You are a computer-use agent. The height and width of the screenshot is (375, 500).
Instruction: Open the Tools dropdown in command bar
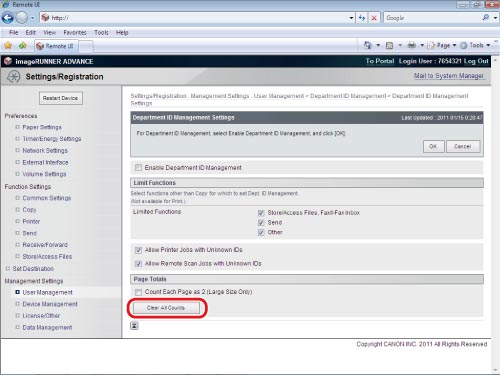[475, 45]
